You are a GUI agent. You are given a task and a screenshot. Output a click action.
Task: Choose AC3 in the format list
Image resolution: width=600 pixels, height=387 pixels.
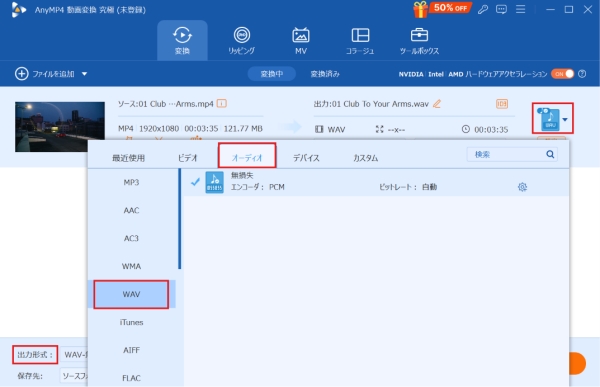coord(131,238)
